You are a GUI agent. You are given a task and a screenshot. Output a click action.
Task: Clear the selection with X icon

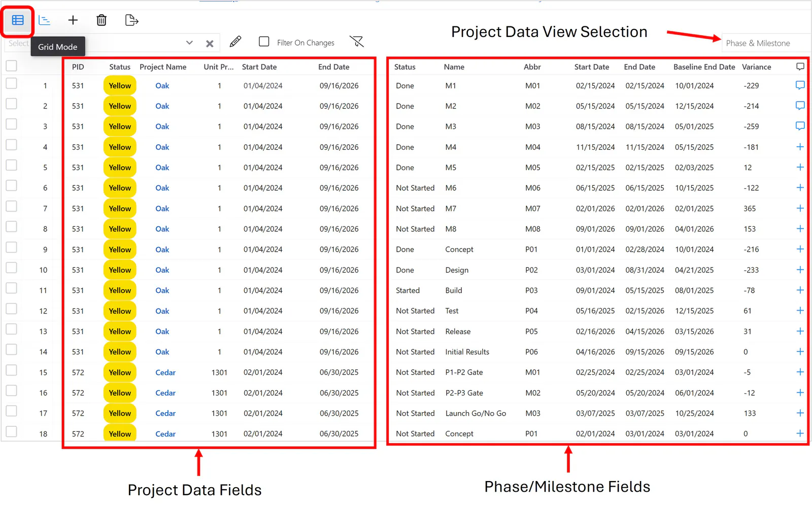click(210, 44)
